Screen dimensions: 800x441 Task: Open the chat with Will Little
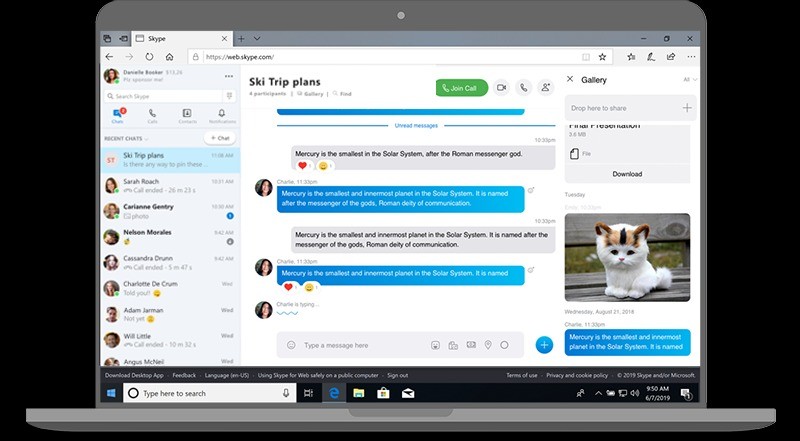coord(170,340)
